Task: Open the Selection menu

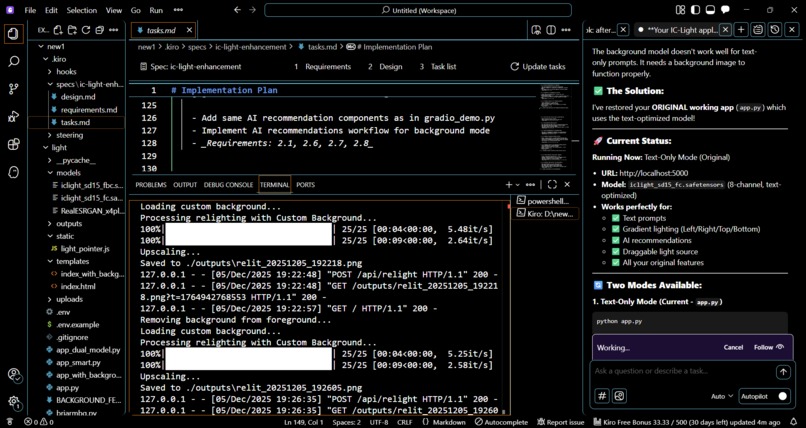Action: [82, 10]
